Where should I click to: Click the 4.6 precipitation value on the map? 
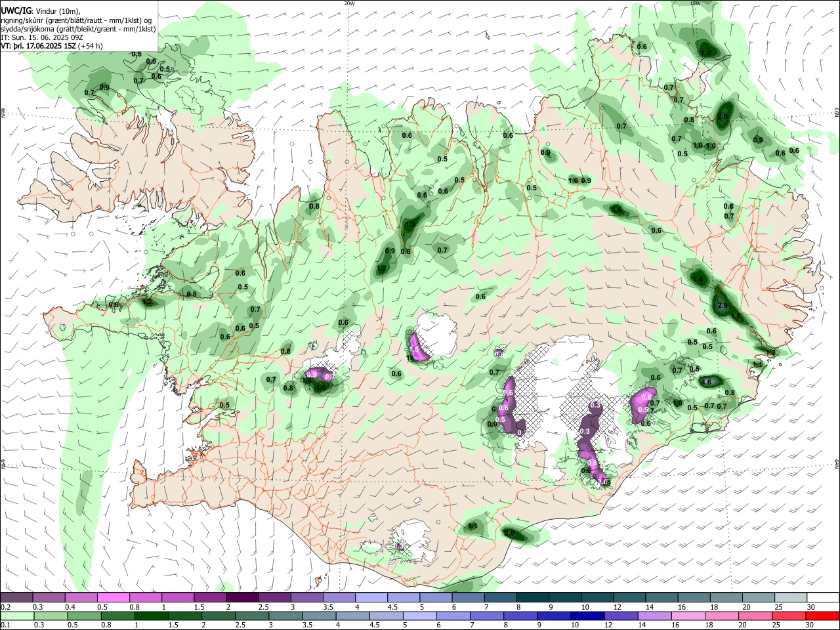tap(707, 382)
